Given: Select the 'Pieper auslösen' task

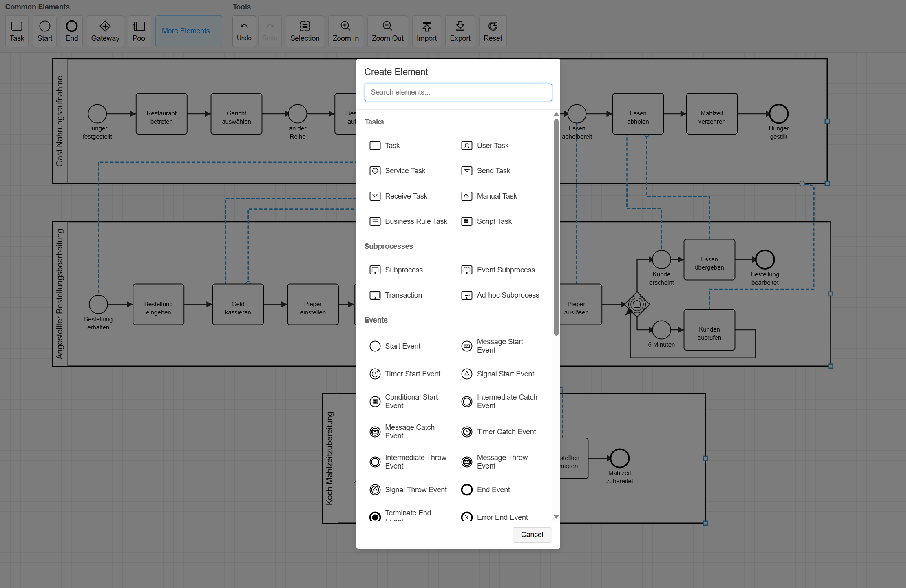Looking at the screenshot, I should pos(581,305).
